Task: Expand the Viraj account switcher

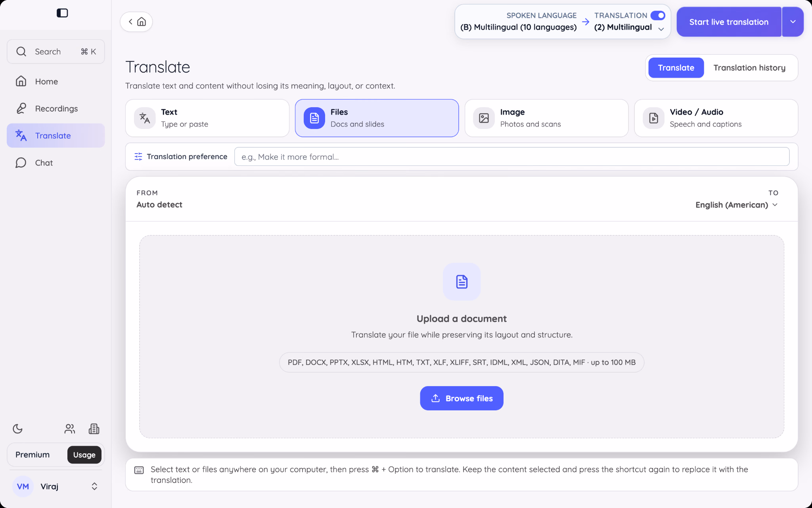Action: (94, 487)
